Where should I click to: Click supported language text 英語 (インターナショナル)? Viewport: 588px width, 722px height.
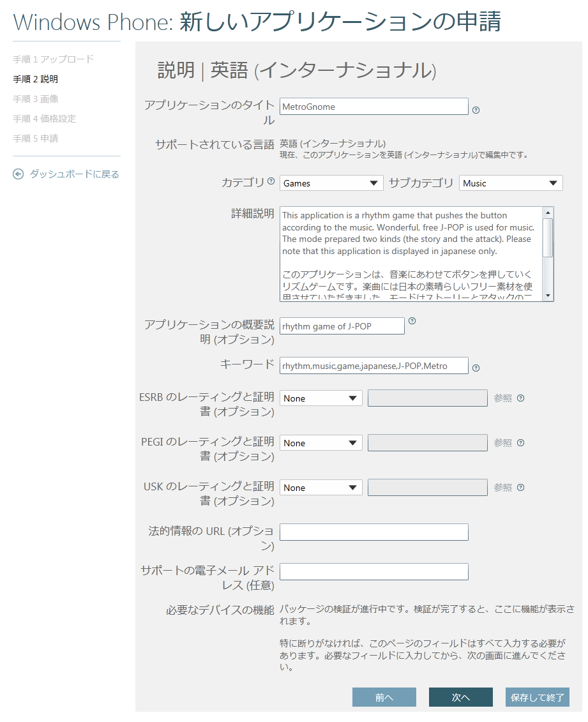coord(333,143)
